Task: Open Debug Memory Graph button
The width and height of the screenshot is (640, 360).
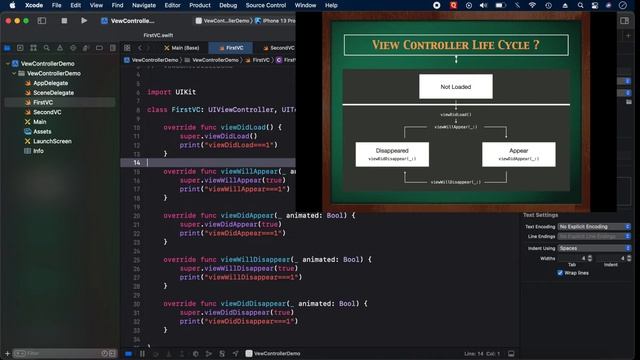Action: pyautogui.click(x=209, y=353)
